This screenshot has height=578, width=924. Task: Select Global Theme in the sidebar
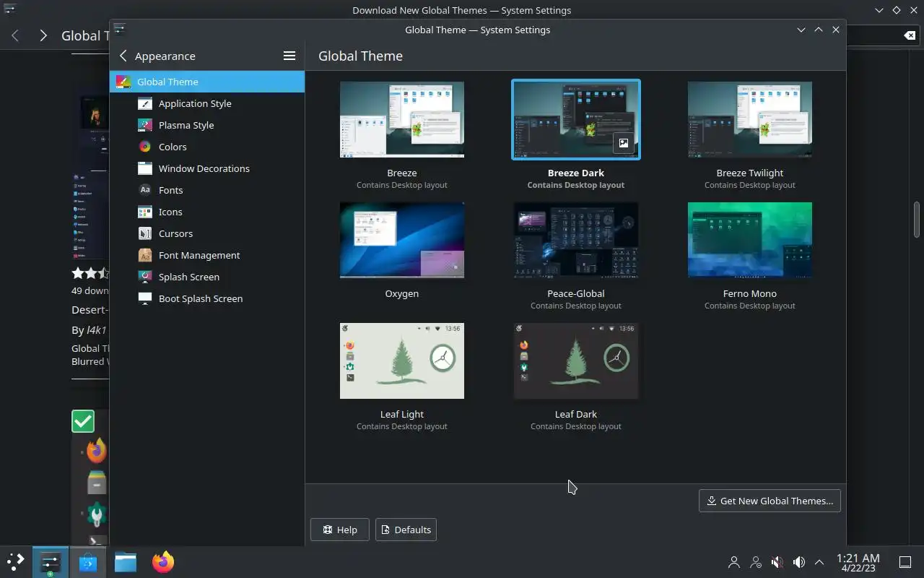click(207, 82)
